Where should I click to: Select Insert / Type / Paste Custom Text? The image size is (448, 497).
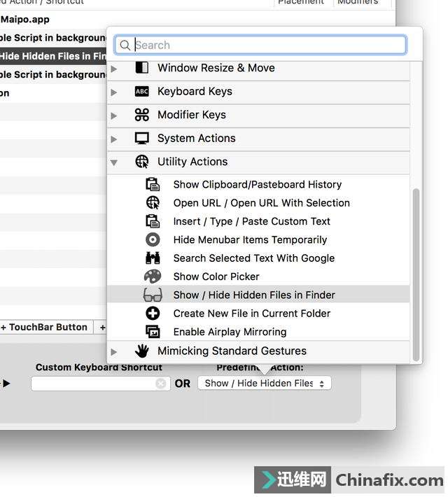tap(251, 221)
